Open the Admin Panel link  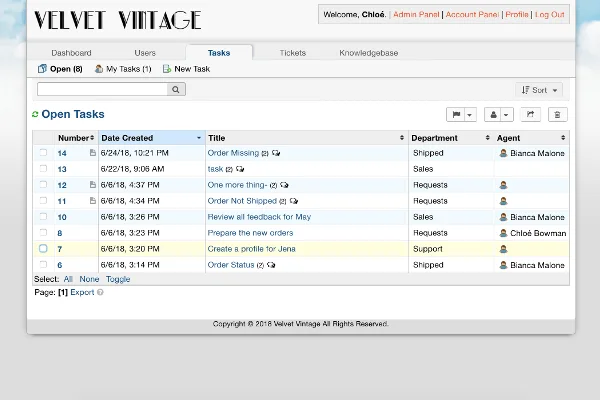pyautogui.click(x=416, y=15)
